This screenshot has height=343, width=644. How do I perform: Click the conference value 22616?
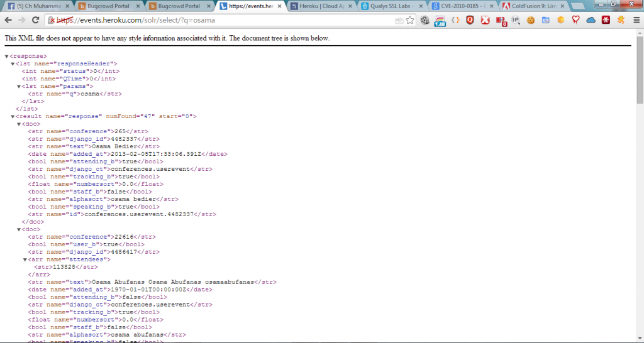click(x=124, y=237)
